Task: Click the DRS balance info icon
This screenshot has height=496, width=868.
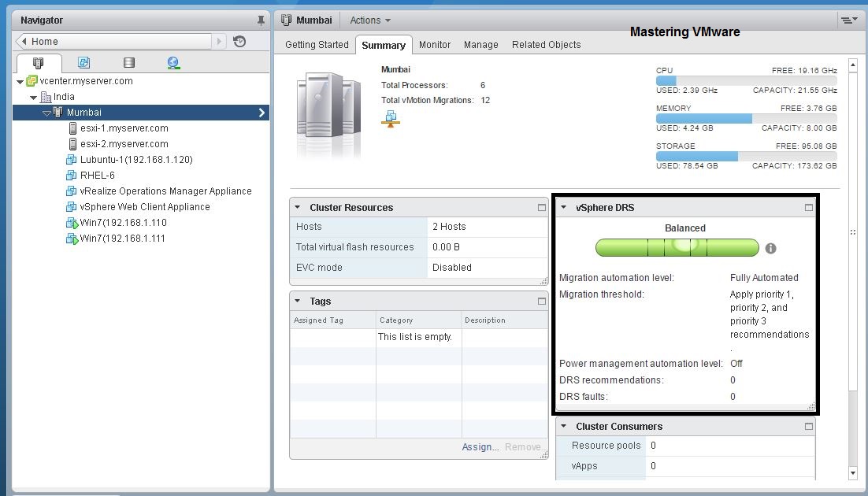Action: (770, 249)
